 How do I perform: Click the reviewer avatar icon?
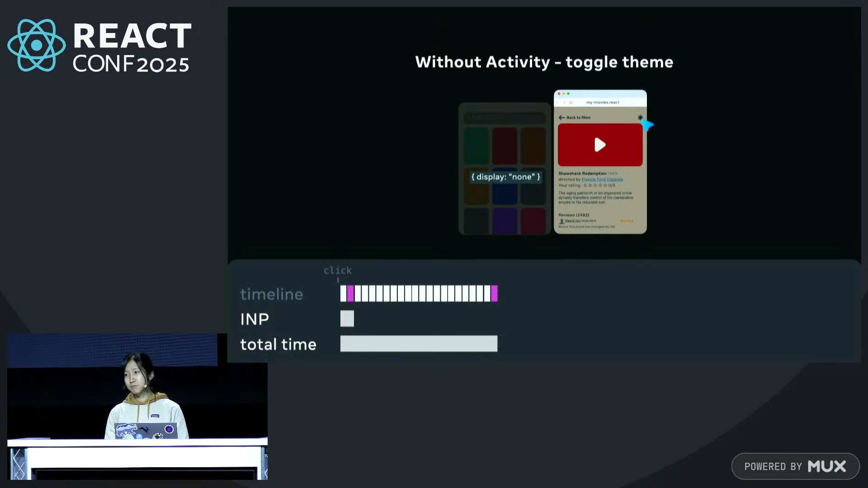561,221
